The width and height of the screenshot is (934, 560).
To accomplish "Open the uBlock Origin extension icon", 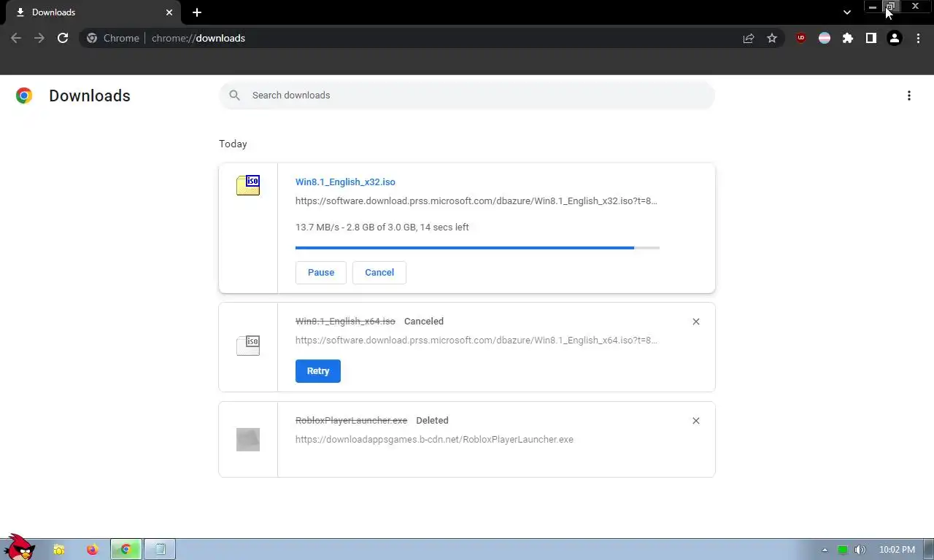I will tap(801, 38).
